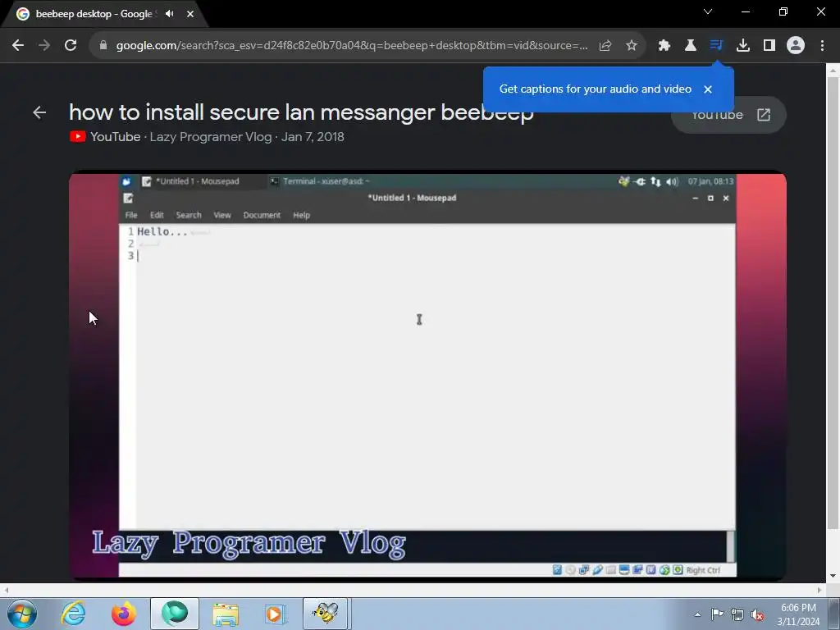Dismiss the captions tooltip with X

click(x=708, y=89)
